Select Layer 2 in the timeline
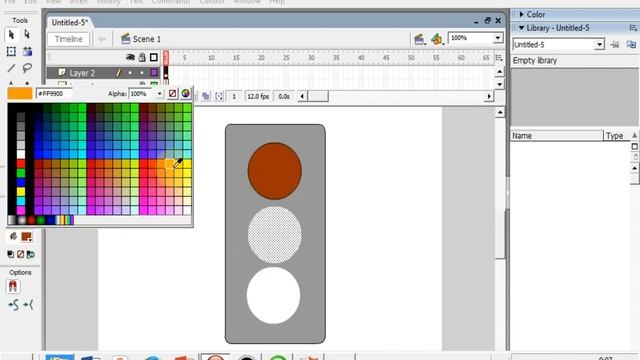 (82, 73)
